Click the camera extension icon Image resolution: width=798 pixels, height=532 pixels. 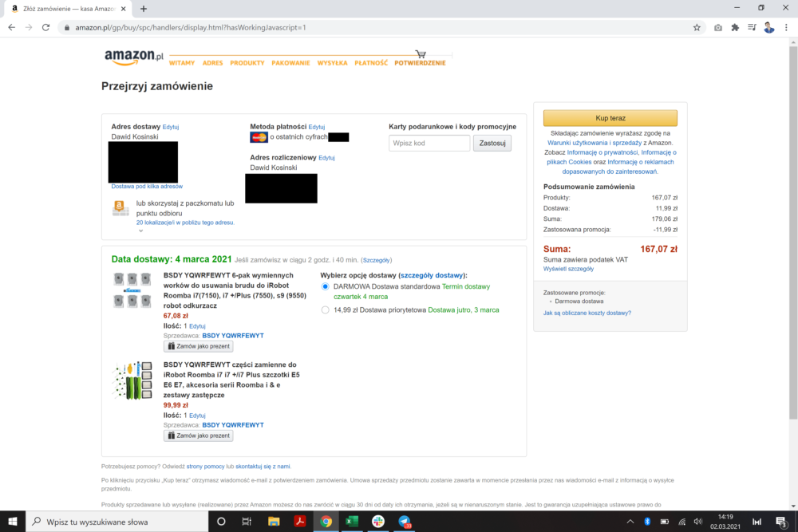coord(717,27)
